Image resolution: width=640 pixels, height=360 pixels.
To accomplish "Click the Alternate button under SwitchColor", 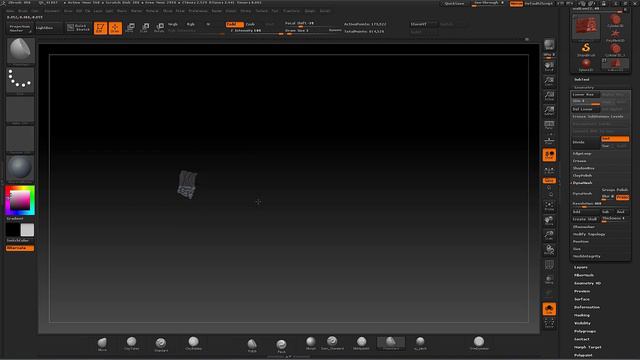I will pos(20,248).
